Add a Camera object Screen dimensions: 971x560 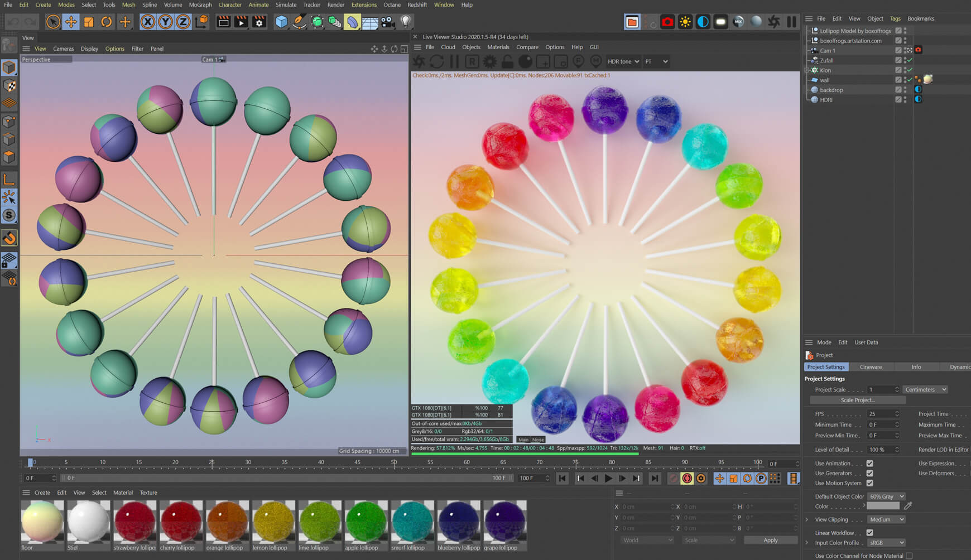point(387,22)
